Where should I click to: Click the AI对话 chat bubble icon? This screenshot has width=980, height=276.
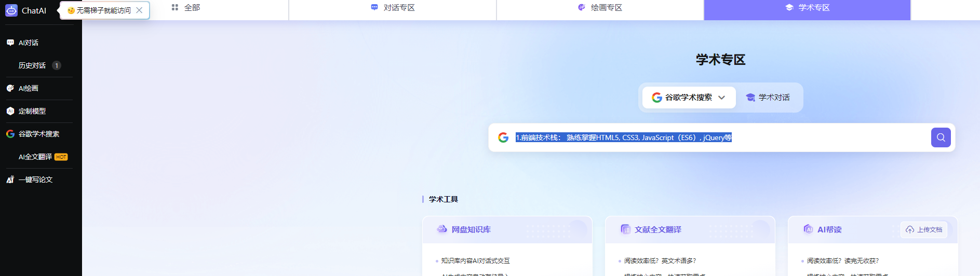point(10,43)
